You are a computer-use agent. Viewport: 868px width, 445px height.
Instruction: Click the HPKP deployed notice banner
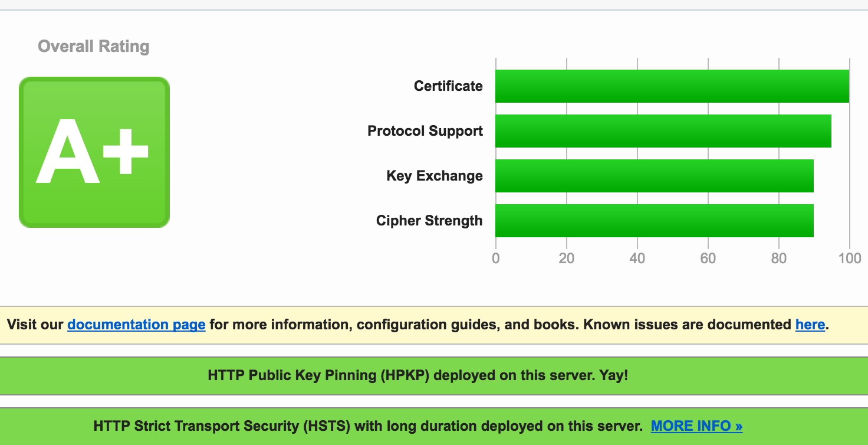click(417, 375)
